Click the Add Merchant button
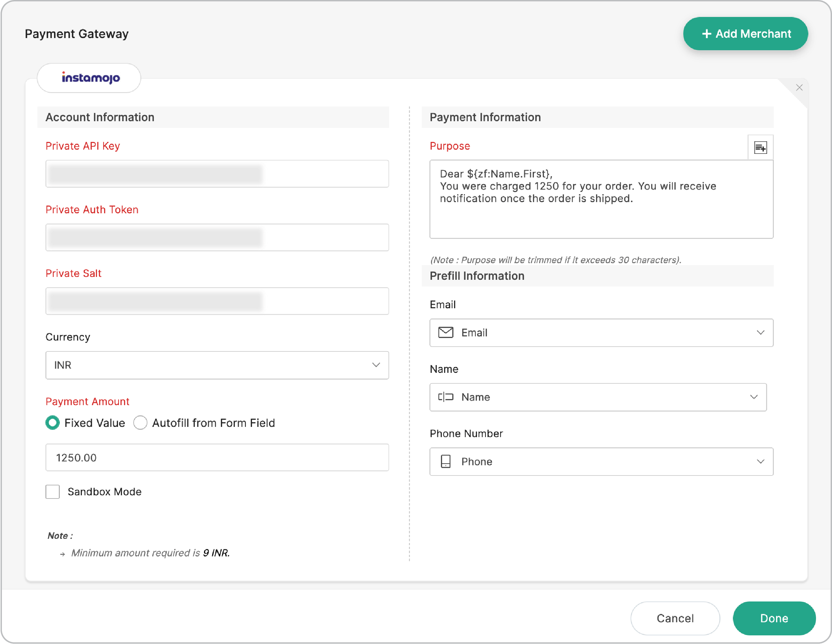The image size is (832, 644). pyautogui.click(x=745, y=34)
